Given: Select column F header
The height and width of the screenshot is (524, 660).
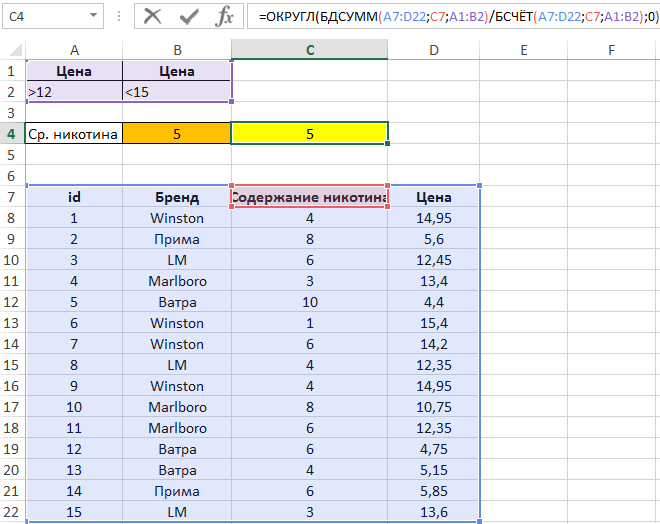Looking at the screenshot, I should coord(611,49).
